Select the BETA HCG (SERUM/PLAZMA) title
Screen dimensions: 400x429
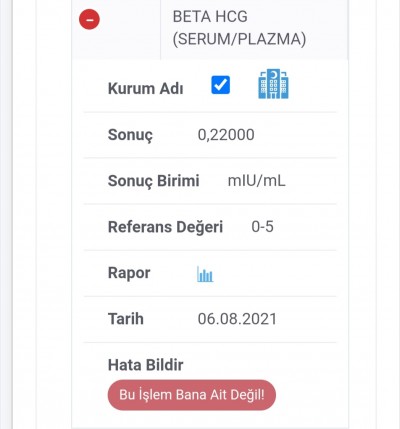(x=239, y=28)
